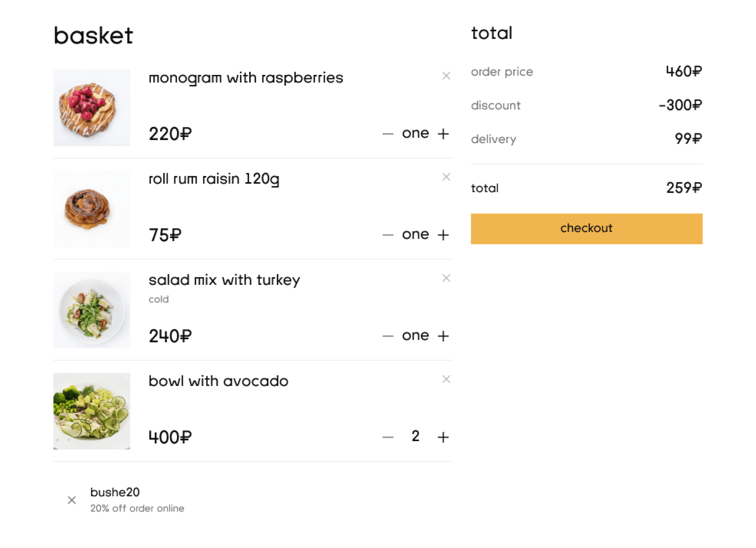Remove monogram with raspberries from basket
This screenshot has height=548, width=756.
tap(446, 76)
